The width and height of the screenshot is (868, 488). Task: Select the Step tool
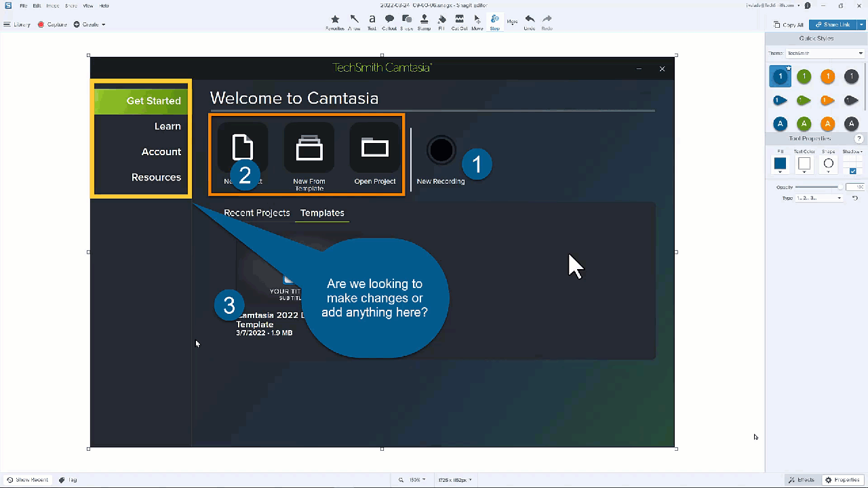(494, 22)
